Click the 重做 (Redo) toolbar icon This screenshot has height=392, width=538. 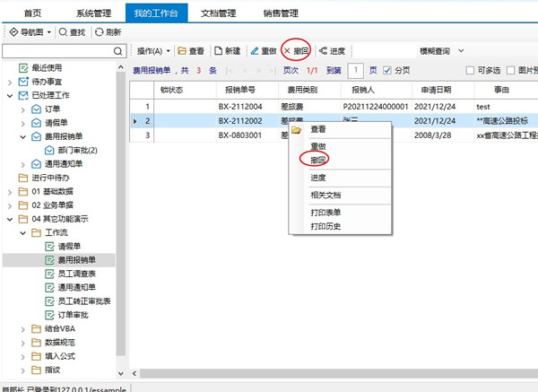[254, 51]
